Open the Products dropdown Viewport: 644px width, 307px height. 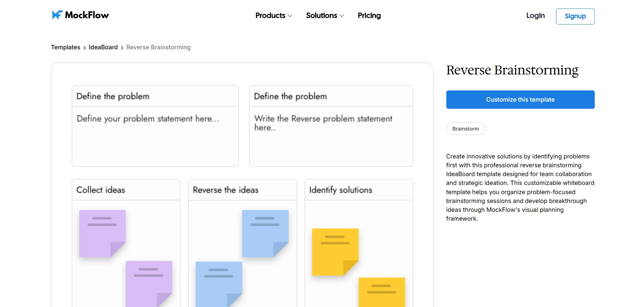pyautogui.click(x=271, y=16)
